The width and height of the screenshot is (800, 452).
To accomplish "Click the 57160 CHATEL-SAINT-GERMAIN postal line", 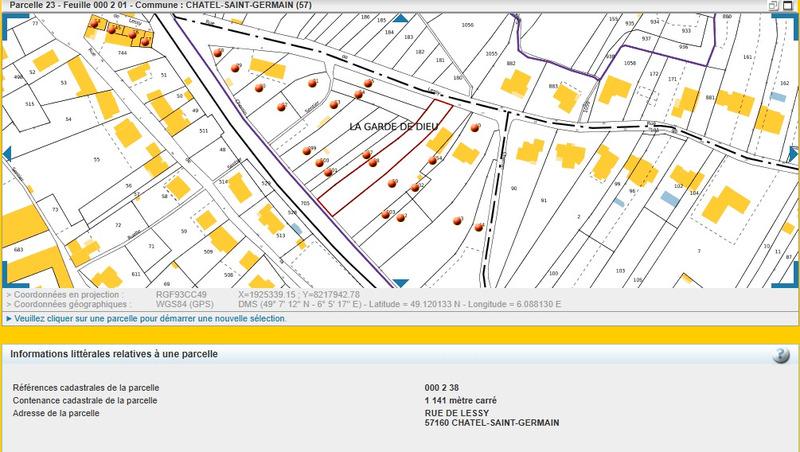I will (x=492, y=422).
